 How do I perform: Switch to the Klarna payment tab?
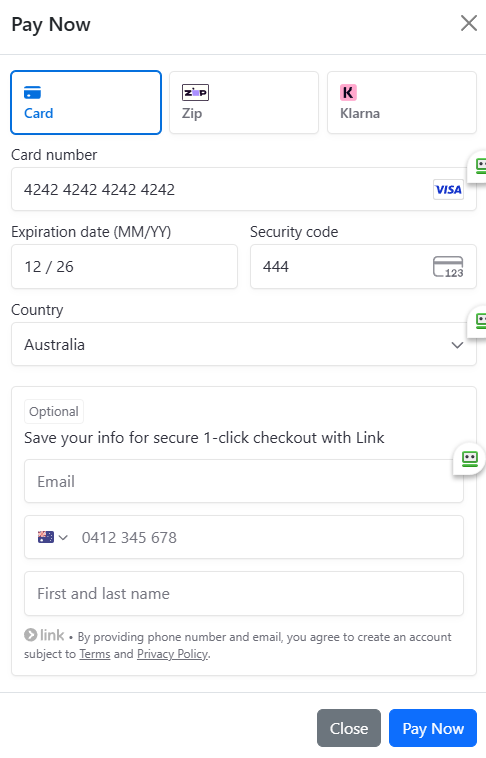402,102
